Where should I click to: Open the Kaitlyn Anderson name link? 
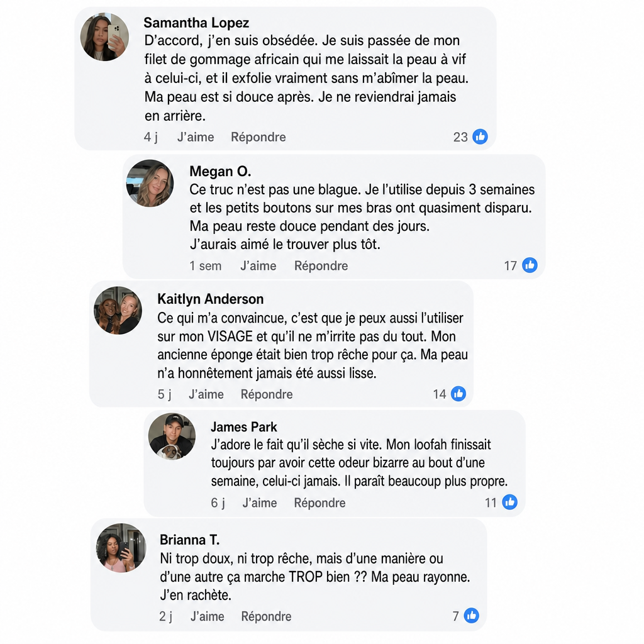pyautogui.click(x=210, y=299)
